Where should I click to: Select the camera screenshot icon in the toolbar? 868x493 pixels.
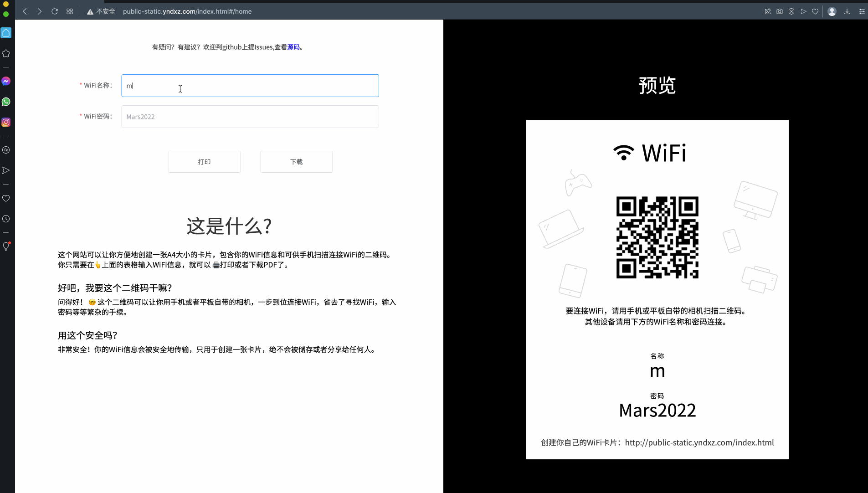(780, 11)
